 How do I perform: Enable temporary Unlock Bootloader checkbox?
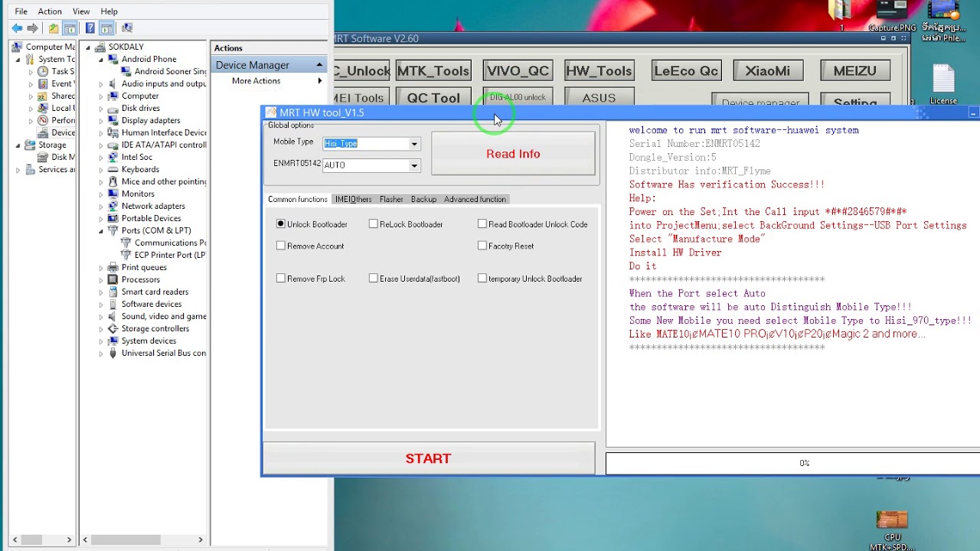482,279
